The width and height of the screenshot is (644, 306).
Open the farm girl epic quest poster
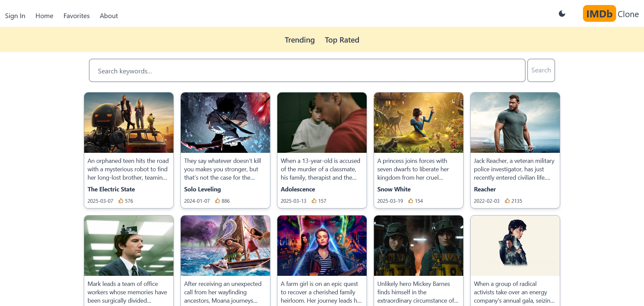click(322, 246)
